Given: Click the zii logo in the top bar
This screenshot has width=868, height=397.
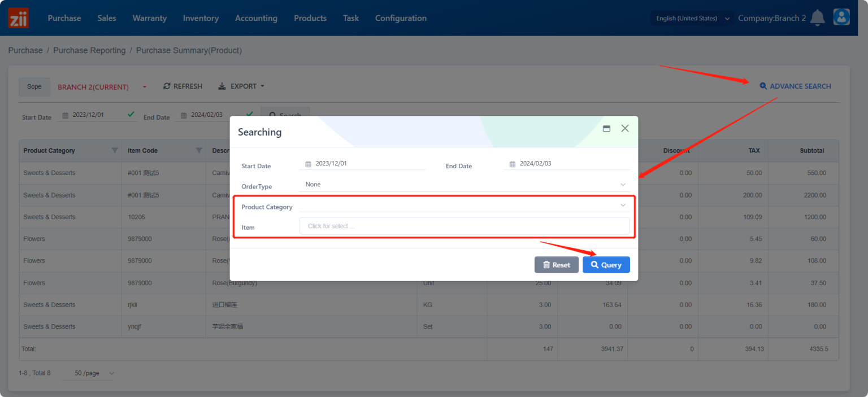Looking at the screenshot, I should click(x=18, y=18).
